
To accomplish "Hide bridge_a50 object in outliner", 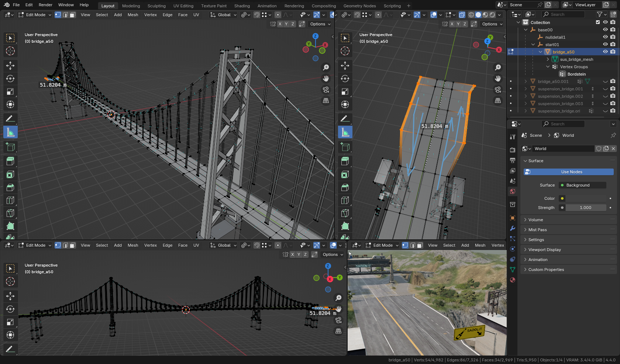I will 605,52.
